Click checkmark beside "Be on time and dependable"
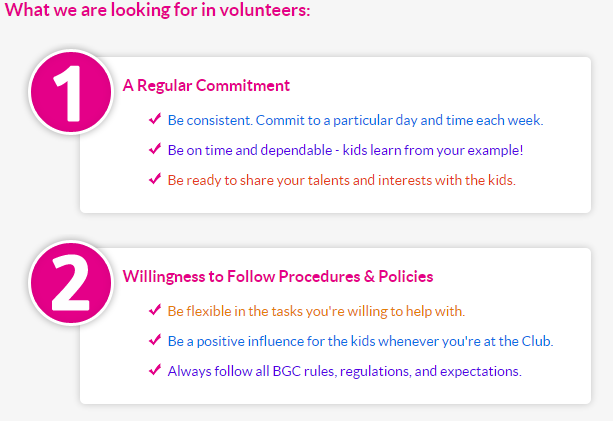Screen dimensions: 613x421 click(155, 149)
